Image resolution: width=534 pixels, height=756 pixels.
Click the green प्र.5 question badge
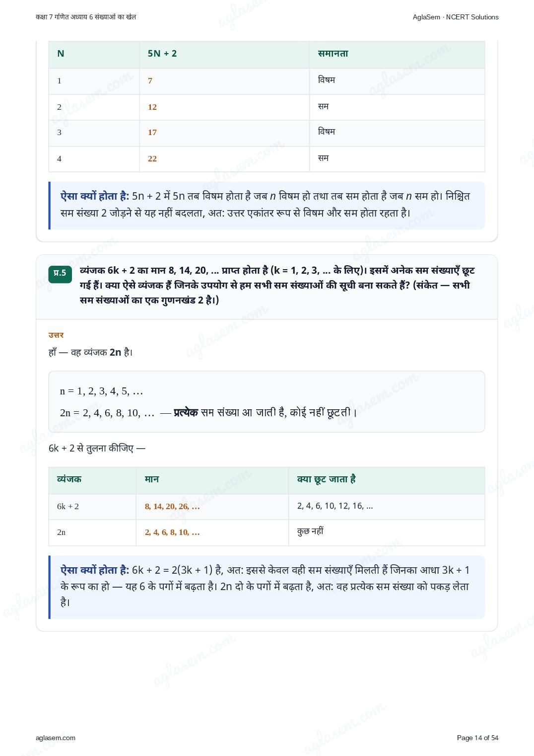click(60, 273)
